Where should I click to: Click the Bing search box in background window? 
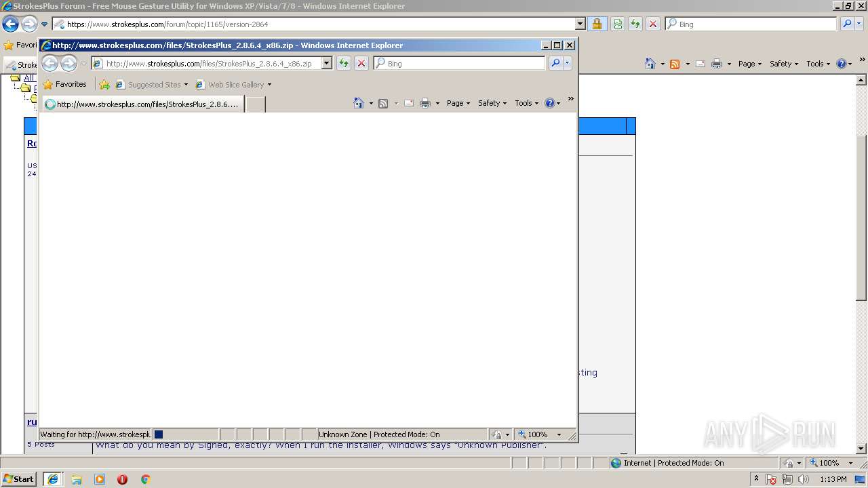click(751, 24)
